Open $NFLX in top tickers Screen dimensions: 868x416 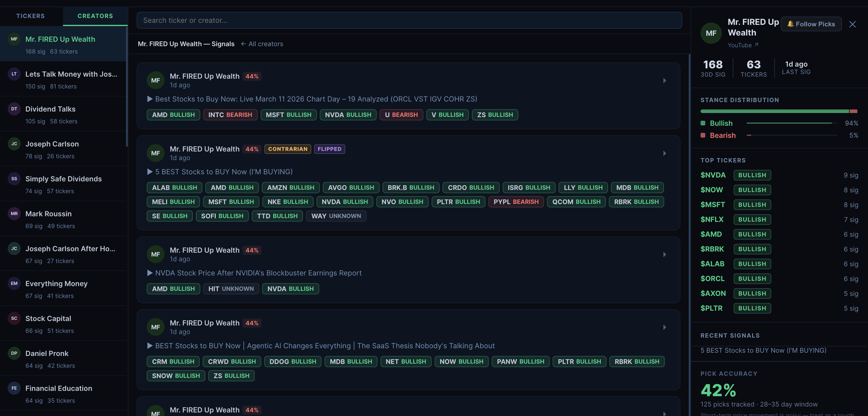click(712, 220)
